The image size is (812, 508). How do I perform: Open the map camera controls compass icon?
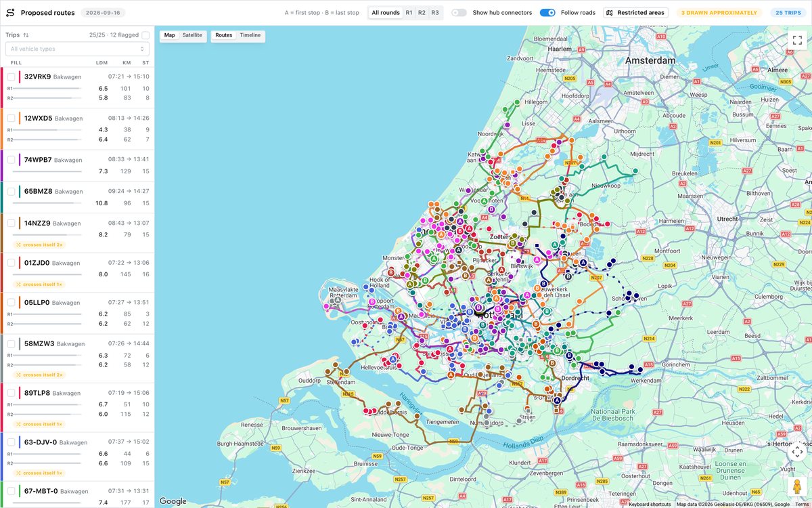coord(797,452)
